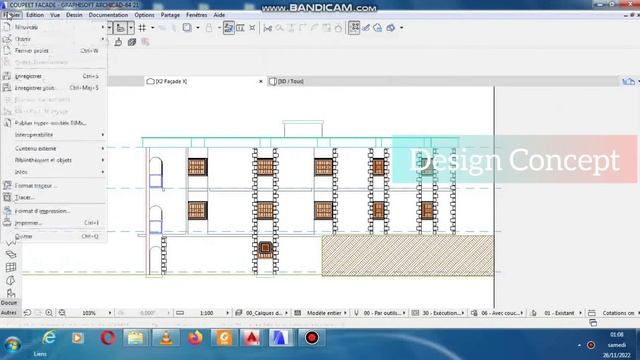Viewport: 640px width, 360px height.
Task: Click the split/adjust icon after toolbar separator
Action: pos(268,28)
